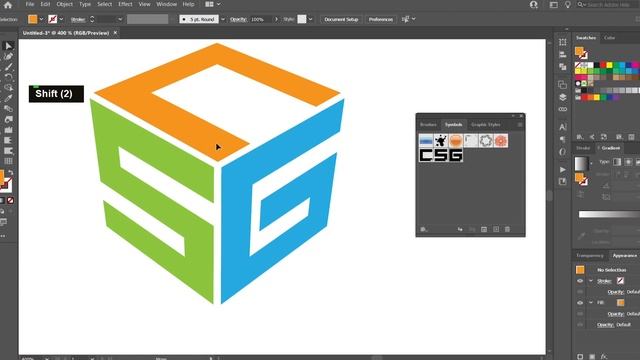640x360 pixels.
Task: Open the Align panel icon
Action: [x=562, y=54]
